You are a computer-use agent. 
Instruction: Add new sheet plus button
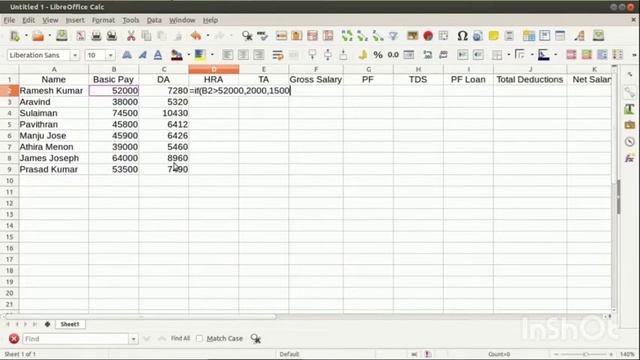click(47, 324)
